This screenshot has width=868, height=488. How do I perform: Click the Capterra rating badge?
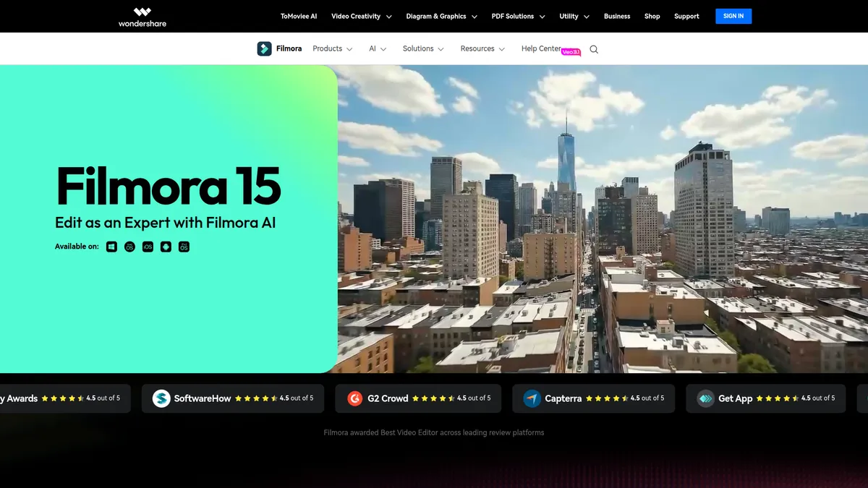click(593, 398)
